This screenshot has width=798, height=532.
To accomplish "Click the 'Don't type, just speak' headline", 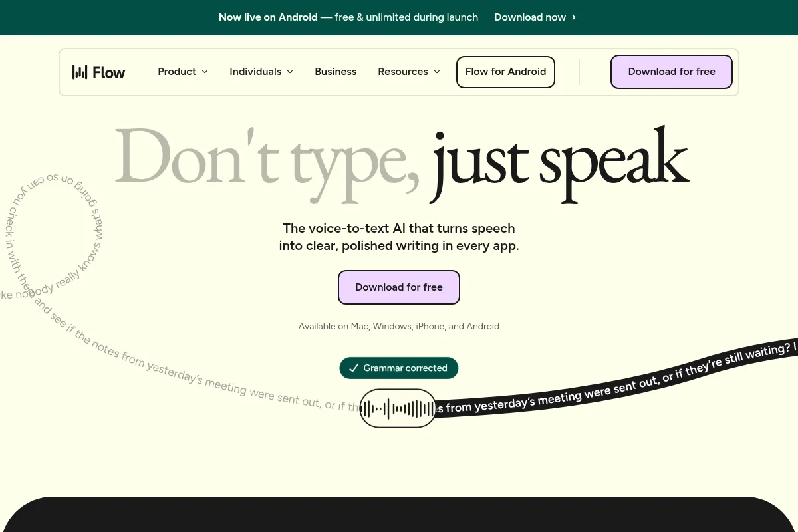I will pyautogui.click(x=402, y=164).
